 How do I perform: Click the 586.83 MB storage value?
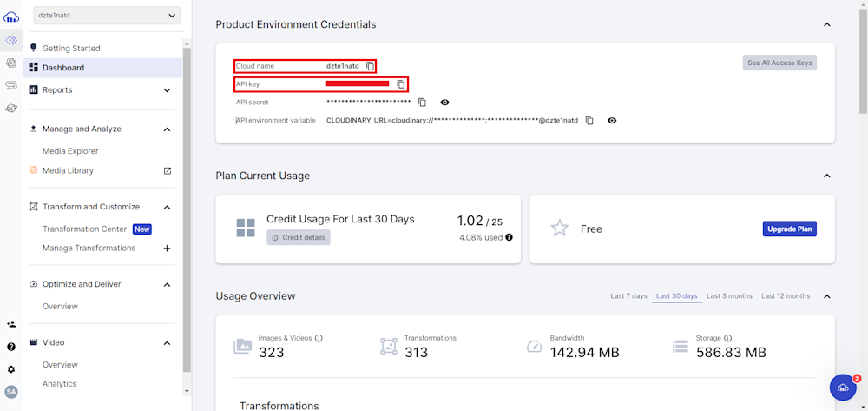pos(731,352)
